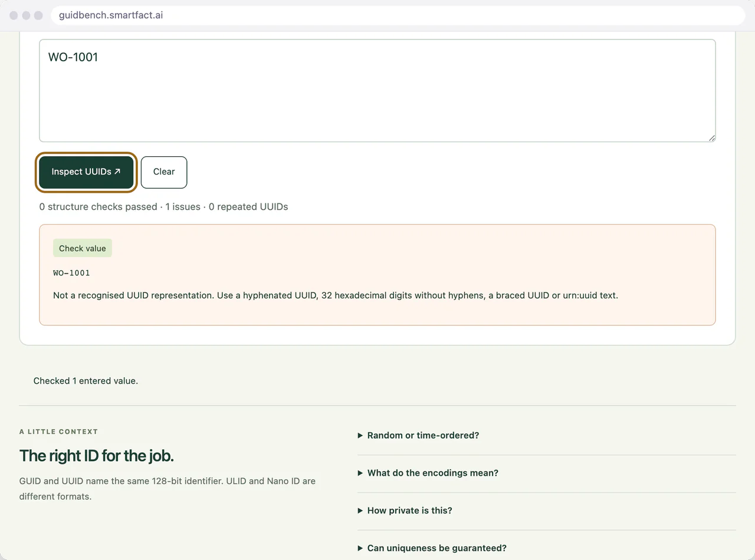Click the "Check value" badge
This screenshot has height=560, width=755.
pyautogui.click(x=83, y=248)
